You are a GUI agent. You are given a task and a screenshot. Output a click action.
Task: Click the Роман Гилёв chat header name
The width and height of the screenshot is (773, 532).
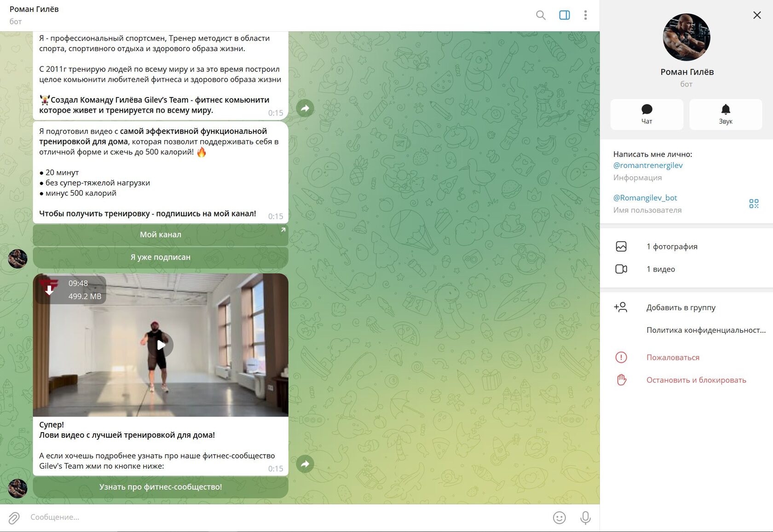pyautogui.click(x=34, y=9)
